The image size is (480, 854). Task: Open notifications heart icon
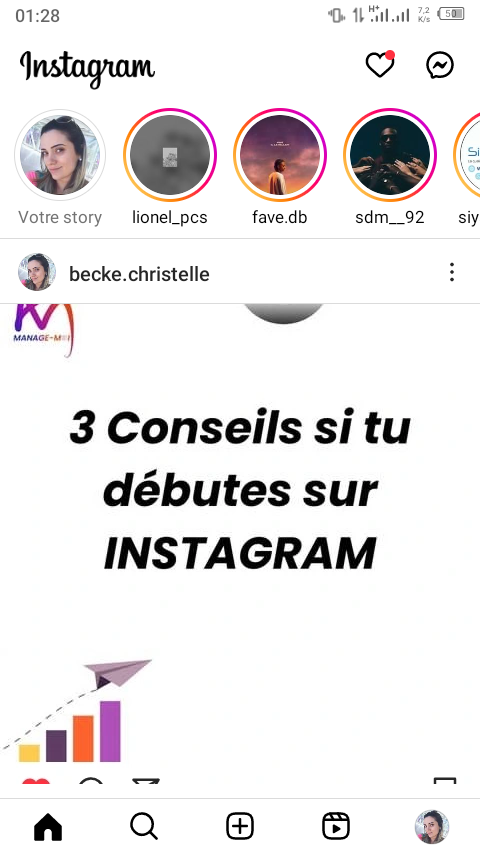(380, 65)
